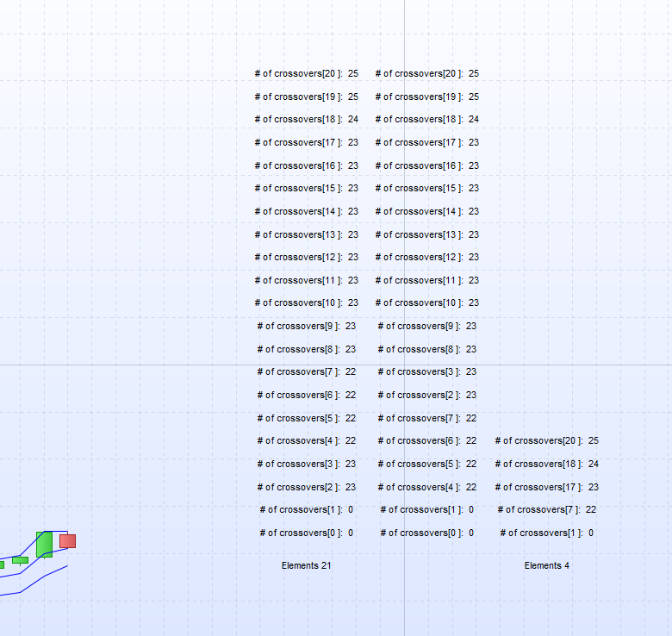The image size is (672, 636).
Task: Select crossovers[13]: 23 in the left column
Action: pos(307,234)
